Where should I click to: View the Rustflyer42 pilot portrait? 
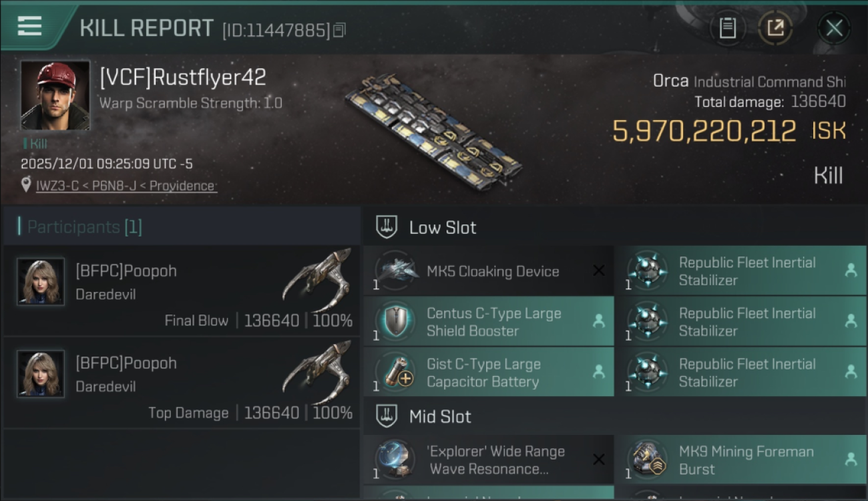click(55, 95)
